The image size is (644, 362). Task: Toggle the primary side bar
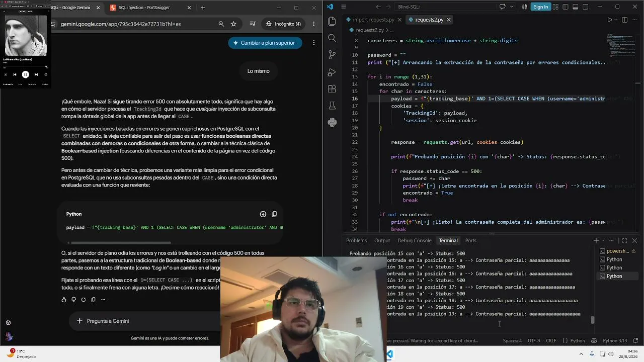(x=566, y=7)
